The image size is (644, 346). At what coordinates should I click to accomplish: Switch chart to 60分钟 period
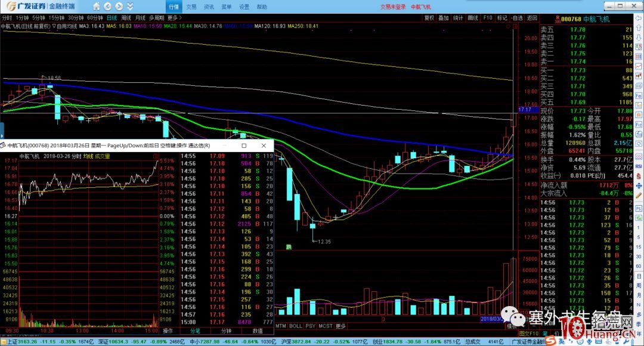pos(95,18)
